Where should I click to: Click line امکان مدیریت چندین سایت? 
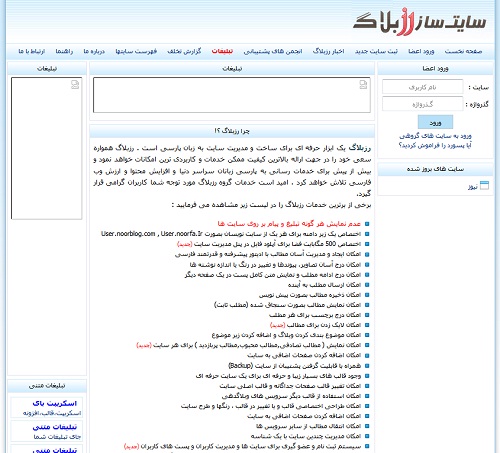(x=306, y=436)
